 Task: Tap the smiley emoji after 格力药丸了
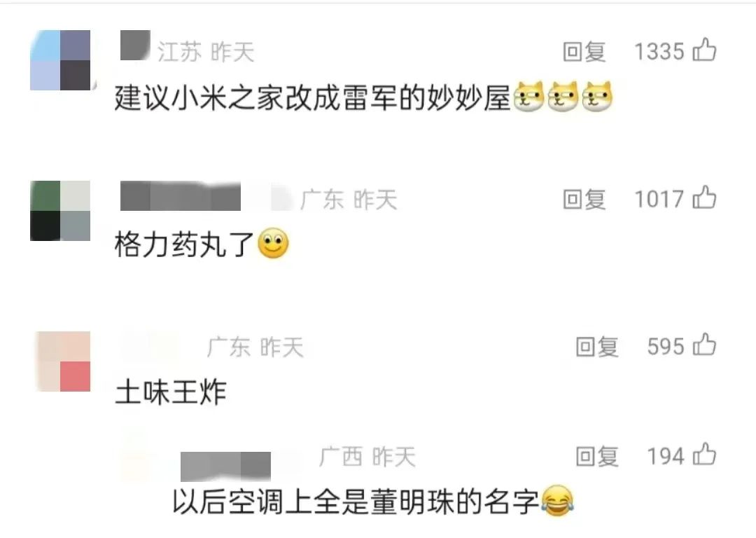274,243
